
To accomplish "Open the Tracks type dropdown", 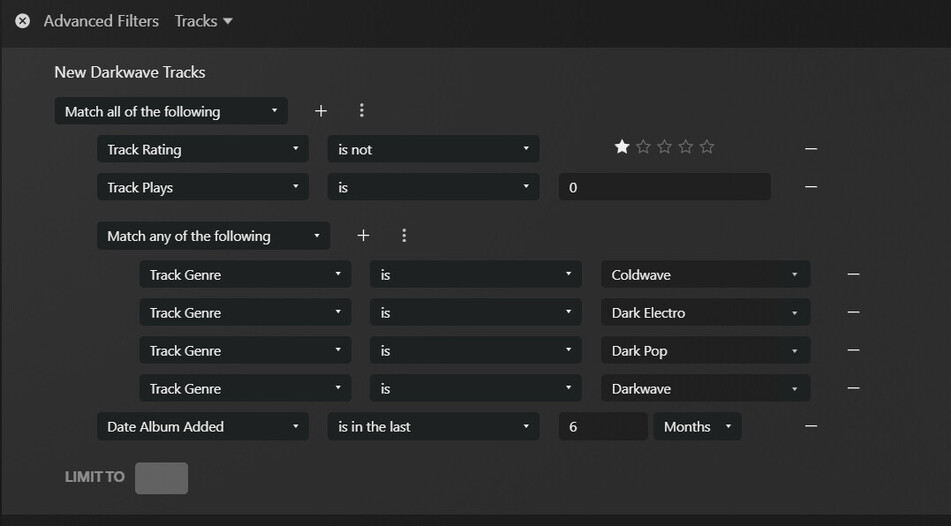I will click(204, 21).
